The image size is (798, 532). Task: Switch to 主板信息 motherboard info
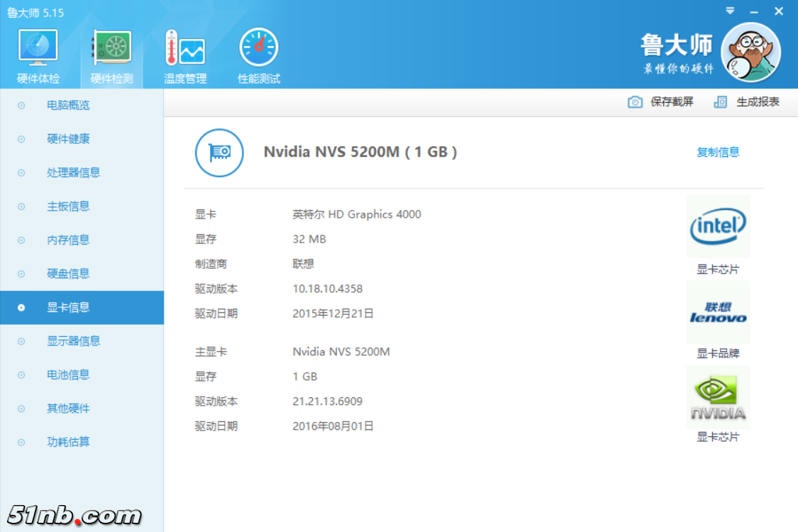tap(68, 206)
